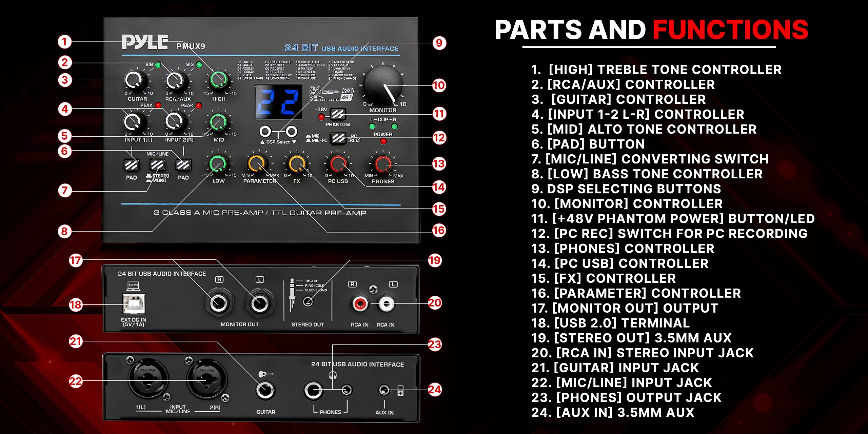Click list line '11. [+48V PHANTOM POWER] BUTTON/LED'
Screen dimensions: 868x434
(673, 219)
